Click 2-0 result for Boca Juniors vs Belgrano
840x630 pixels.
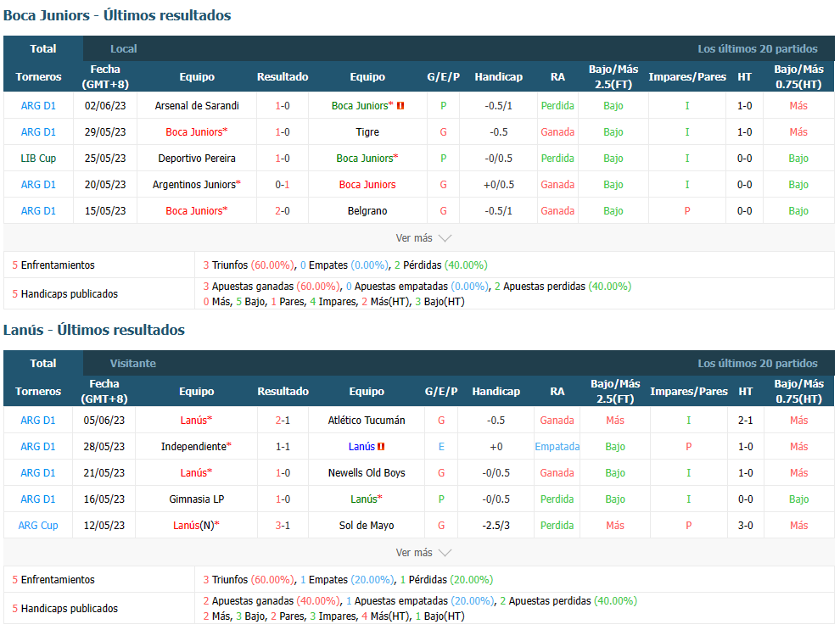pyautogui.click(x=283, y=211)
